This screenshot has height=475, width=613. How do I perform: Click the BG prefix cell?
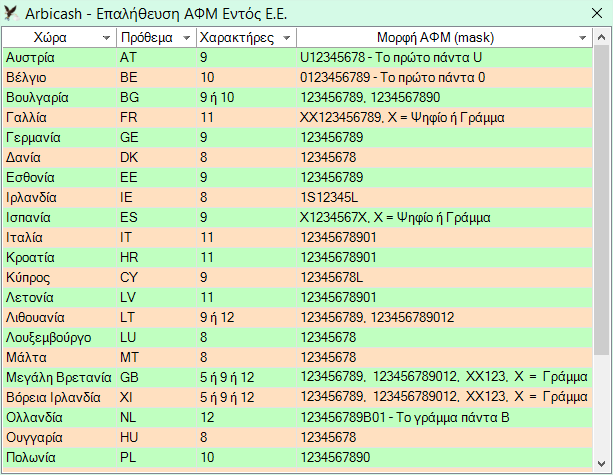pyautogui.click(x=156, y=97)
